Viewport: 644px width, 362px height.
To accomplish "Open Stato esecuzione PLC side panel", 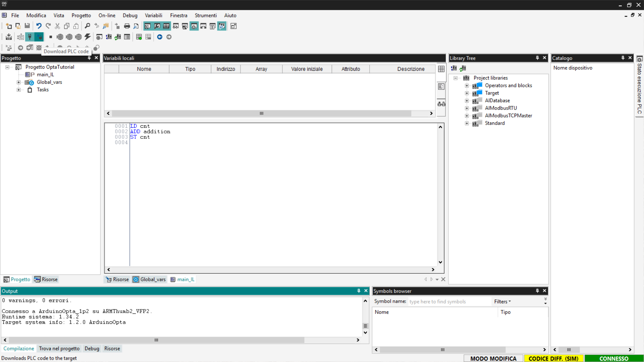I will tap(640, 86).
